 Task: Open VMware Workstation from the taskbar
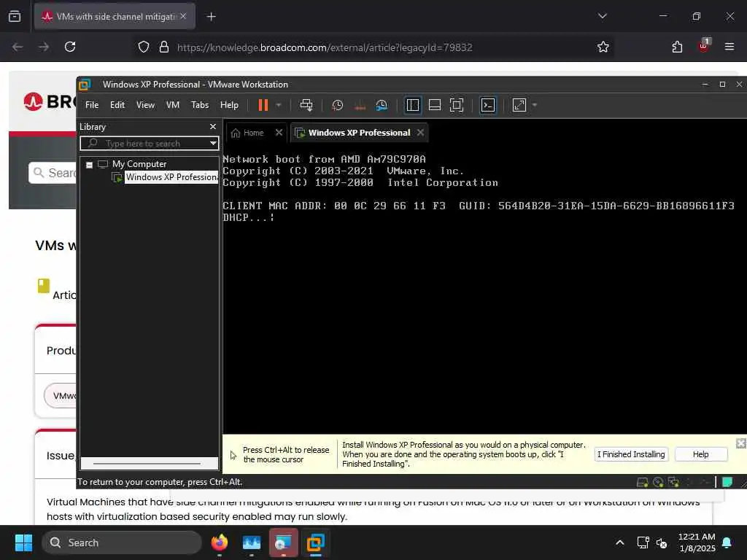click(315, 542)
